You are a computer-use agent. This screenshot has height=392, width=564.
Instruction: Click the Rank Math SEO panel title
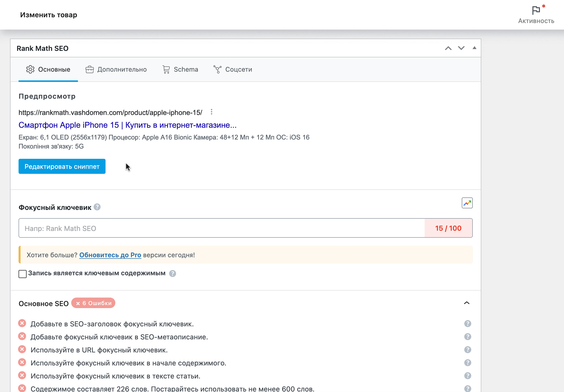(x=43, y=48)
